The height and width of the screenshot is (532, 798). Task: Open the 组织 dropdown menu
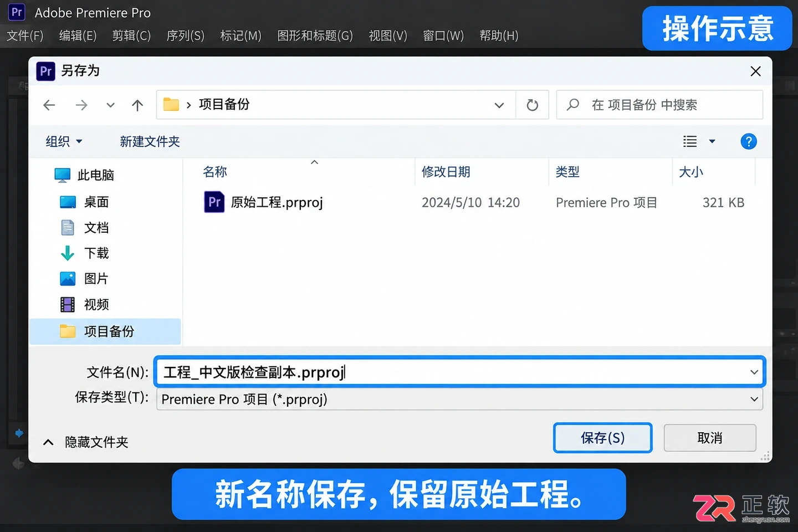pyautogui.click(x=64, y=141)
